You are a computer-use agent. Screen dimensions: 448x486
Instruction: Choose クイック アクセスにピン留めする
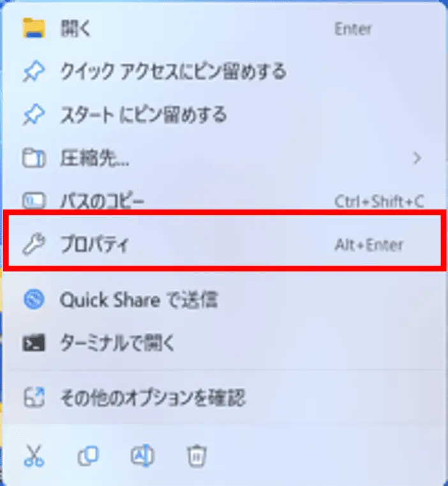point(224,72)
